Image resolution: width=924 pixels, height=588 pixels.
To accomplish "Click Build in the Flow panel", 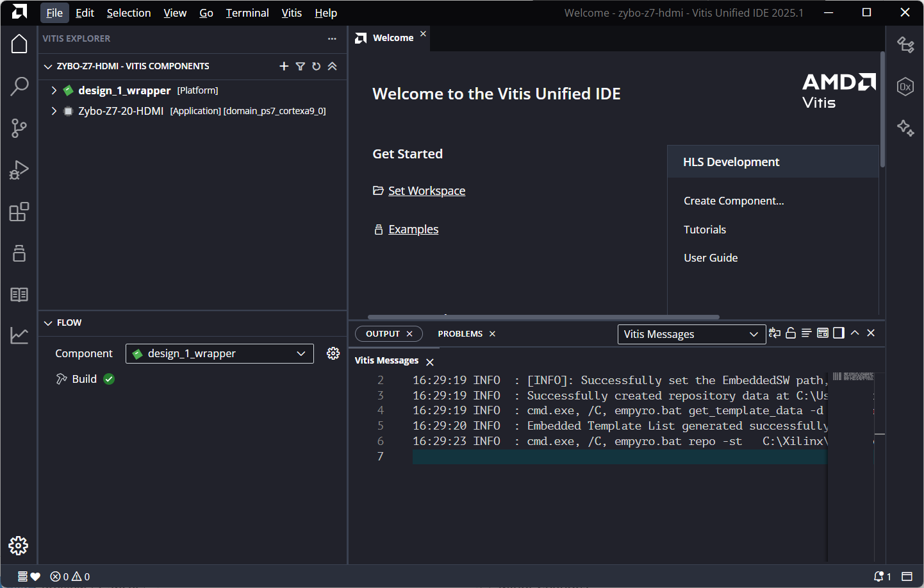I will pyautogui.click(x=84, y=379).
